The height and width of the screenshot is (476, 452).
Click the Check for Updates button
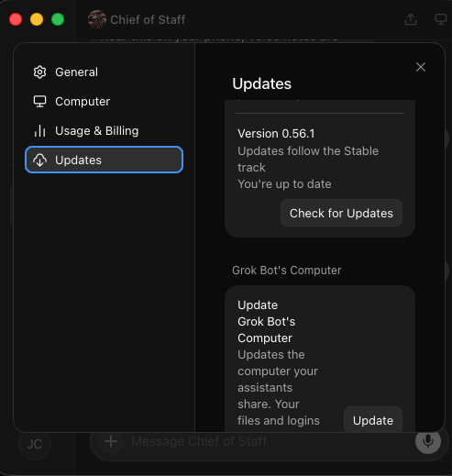(x=341, y=213)
